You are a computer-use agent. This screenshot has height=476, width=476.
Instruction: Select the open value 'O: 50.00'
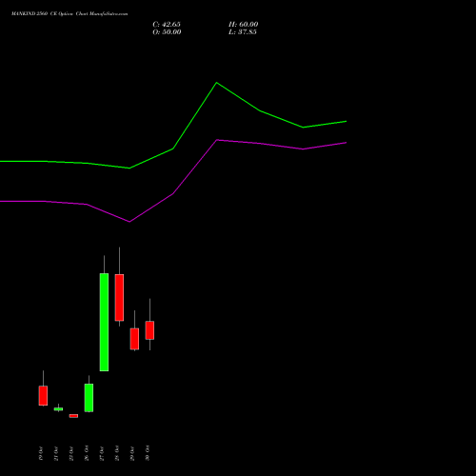pos(167,32)
